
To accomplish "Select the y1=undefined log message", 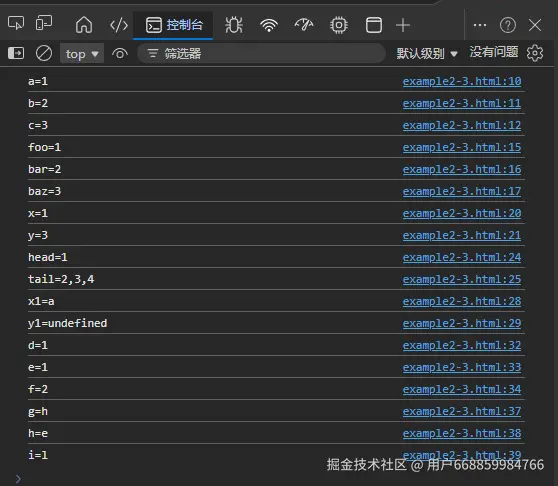I will coord(68,323).
